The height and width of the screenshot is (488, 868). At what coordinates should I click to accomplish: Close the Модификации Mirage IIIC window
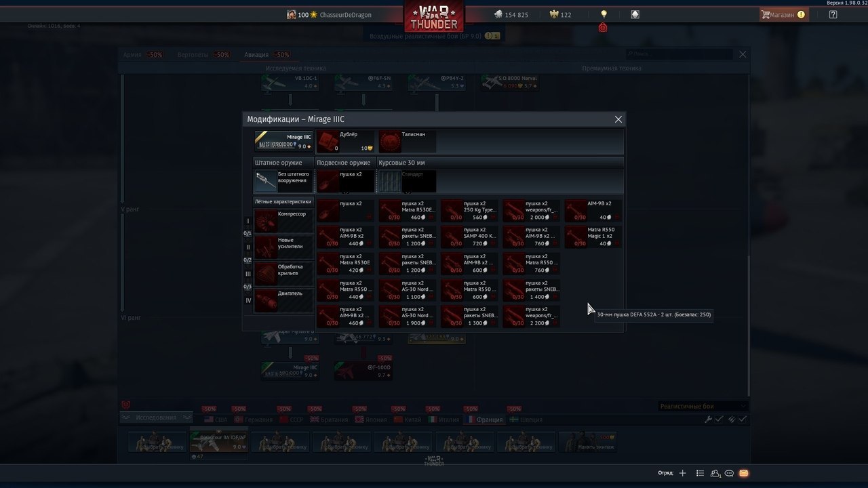[618, 119]
